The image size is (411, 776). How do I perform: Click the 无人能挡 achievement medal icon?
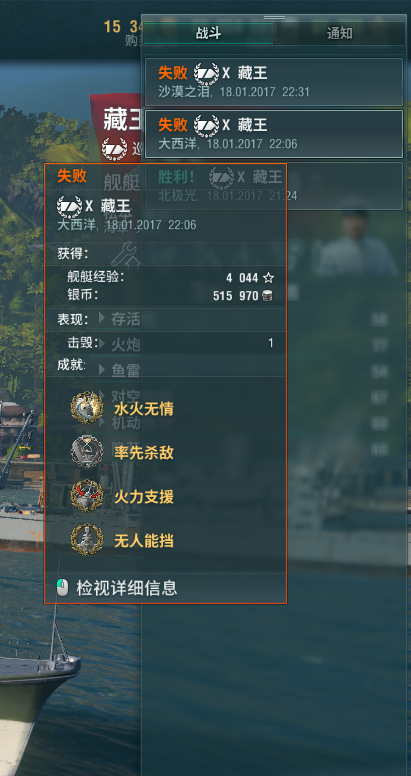87,540
